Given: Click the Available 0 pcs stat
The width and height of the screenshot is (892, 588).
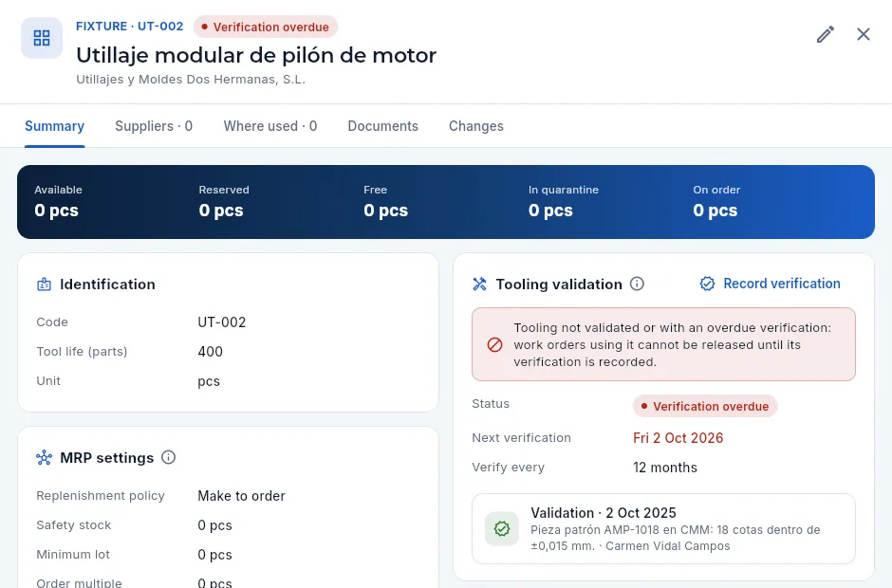Looking at the screenshot, I should tap(58, 202).
